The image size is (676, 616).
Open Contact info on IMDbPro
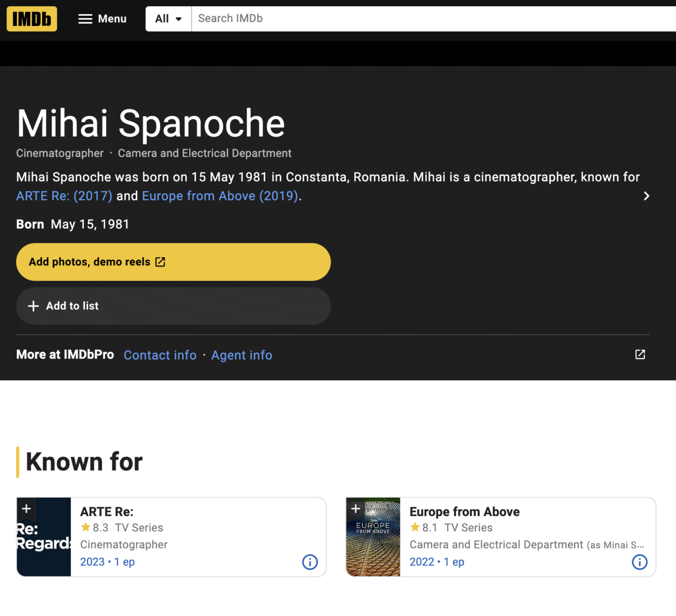[160, 355]
